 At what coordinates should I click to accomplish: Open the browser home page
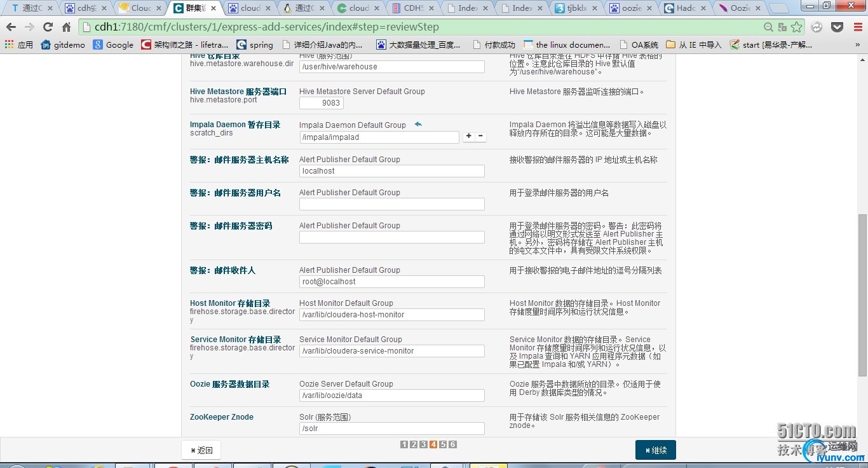(67, 27)
